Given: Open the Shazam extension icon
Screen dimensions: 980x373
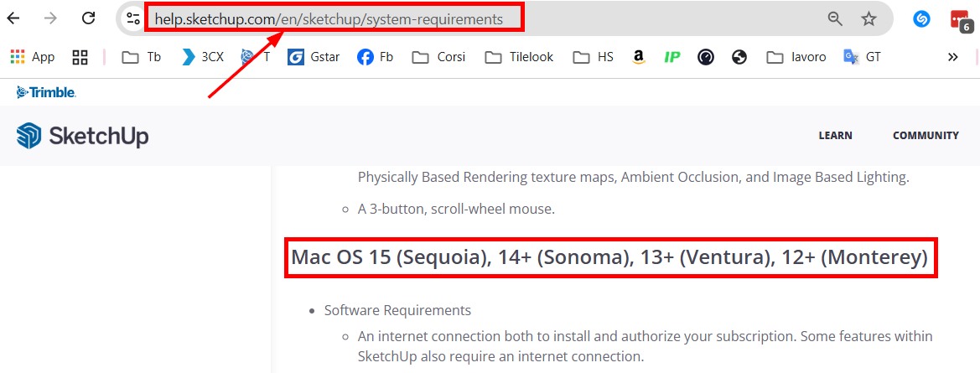Looking at the screenshot, I should (920, 18).
